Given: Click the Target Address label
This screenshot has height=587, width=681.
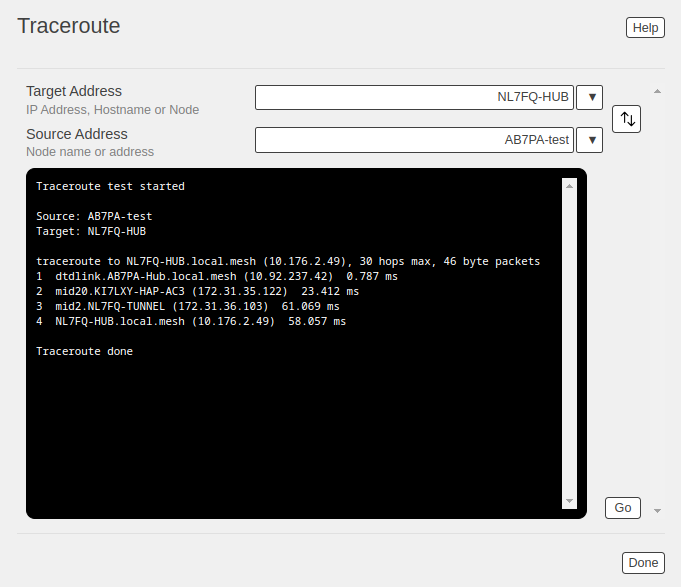Looking at the screenshot, I should (74, 91).
